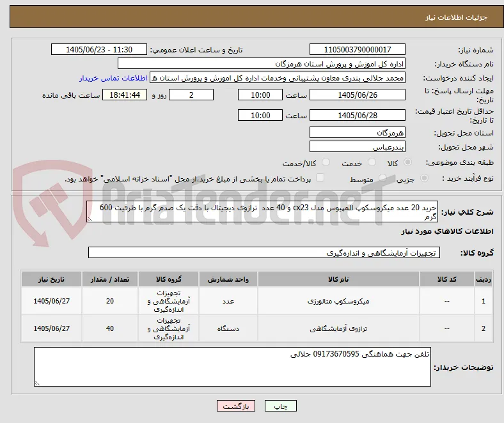The width and height of the screenshot is (504, 423).
Task: Click the remaining time field 18:41:44
Action: [125, 95]
